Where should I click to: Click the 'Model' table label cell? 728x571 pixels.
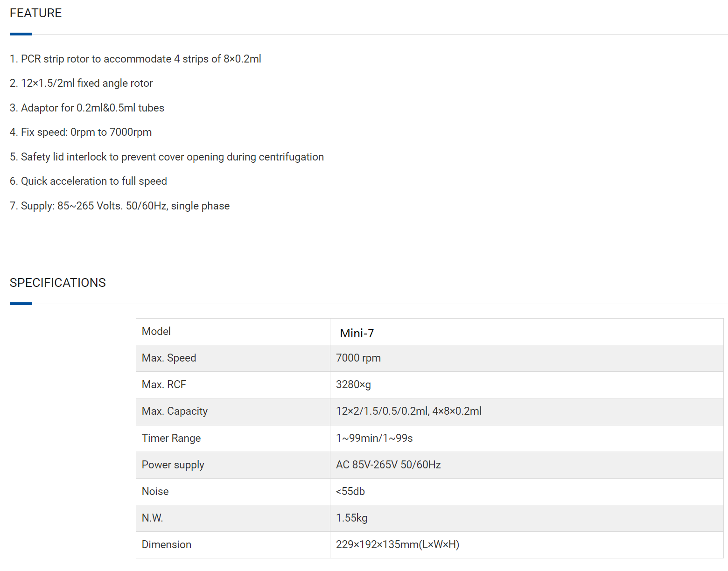[233, 332]
